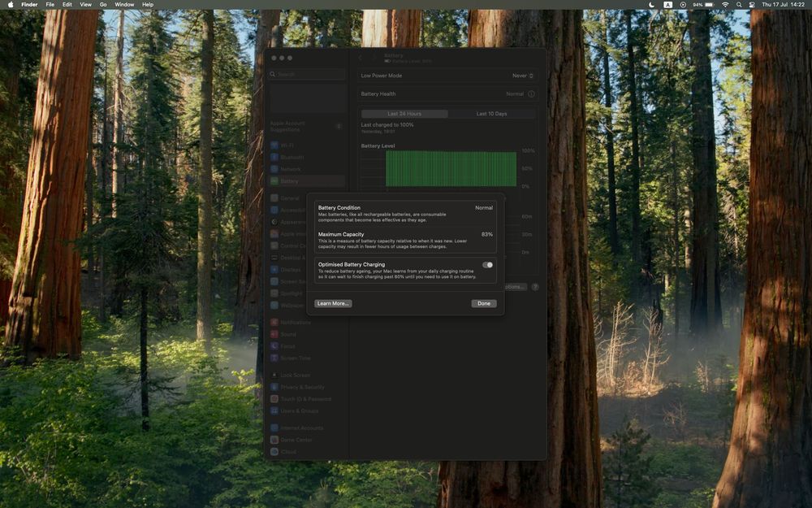
Task: Open Control Centre from menu bar
Action: [751, 5]
